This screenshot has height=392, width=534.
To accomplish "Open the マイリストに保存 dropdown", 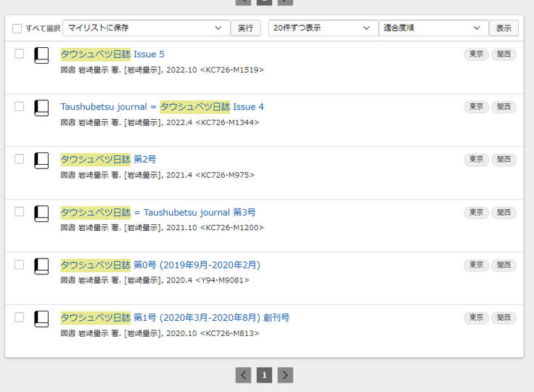I will pos(146,28).
